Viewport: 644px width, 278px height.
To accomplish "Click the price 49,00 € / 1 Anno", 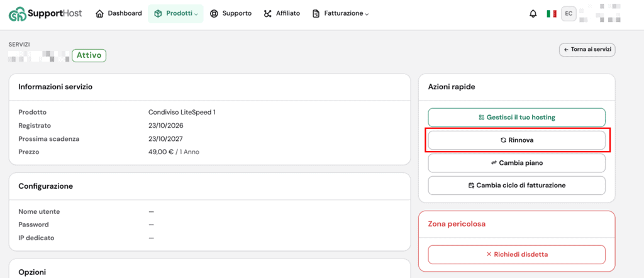I will [x=174, y=152].
